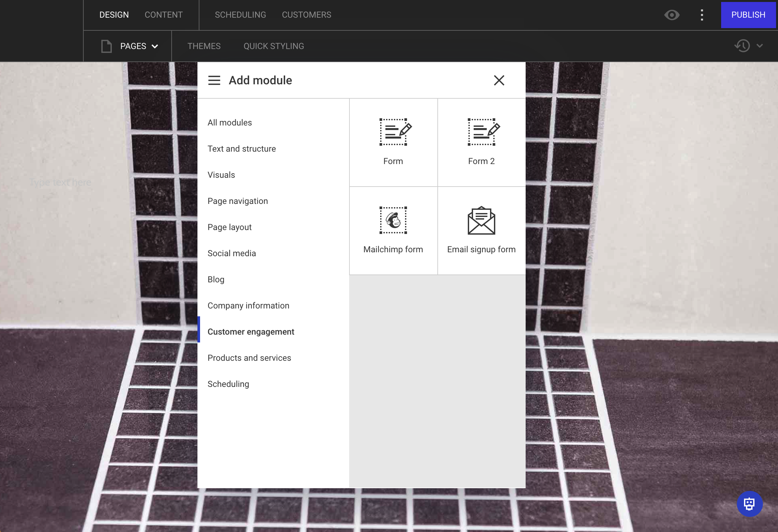Screen dimensions: 778x532
Task: Switch to the CONTENT tab
Action: click(164, 15)
